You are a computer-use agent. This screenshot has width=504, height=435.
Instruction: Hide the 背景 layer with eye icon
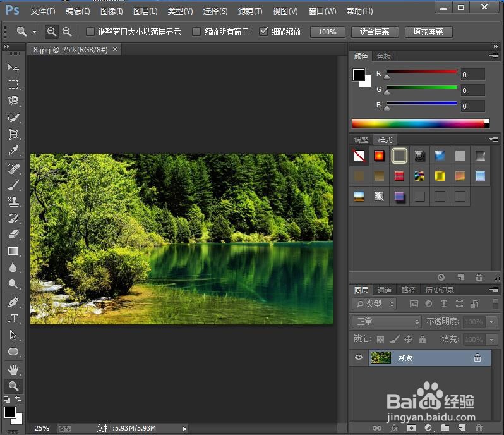tap(359, 357)
